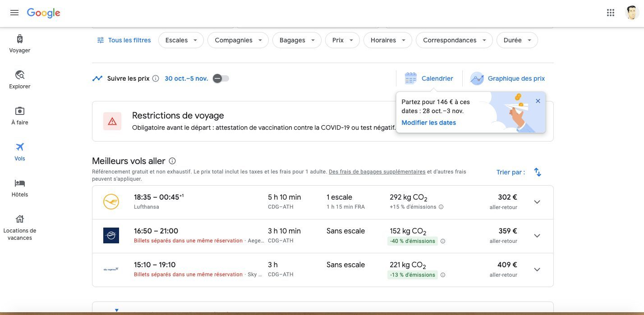Screen dimensions: 644x315
Task: Open the Compagnies filter dropdown
Action: pos(238,40)
